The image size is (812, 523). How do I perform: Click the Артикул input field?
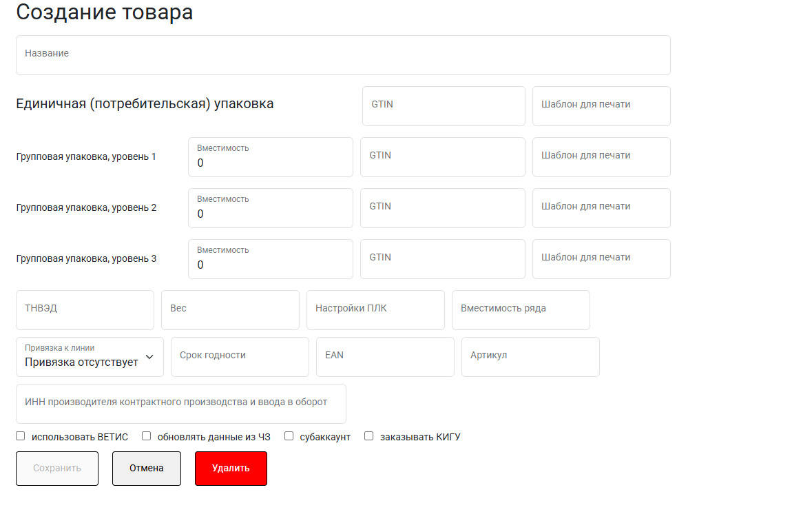(x=530, y=357)
